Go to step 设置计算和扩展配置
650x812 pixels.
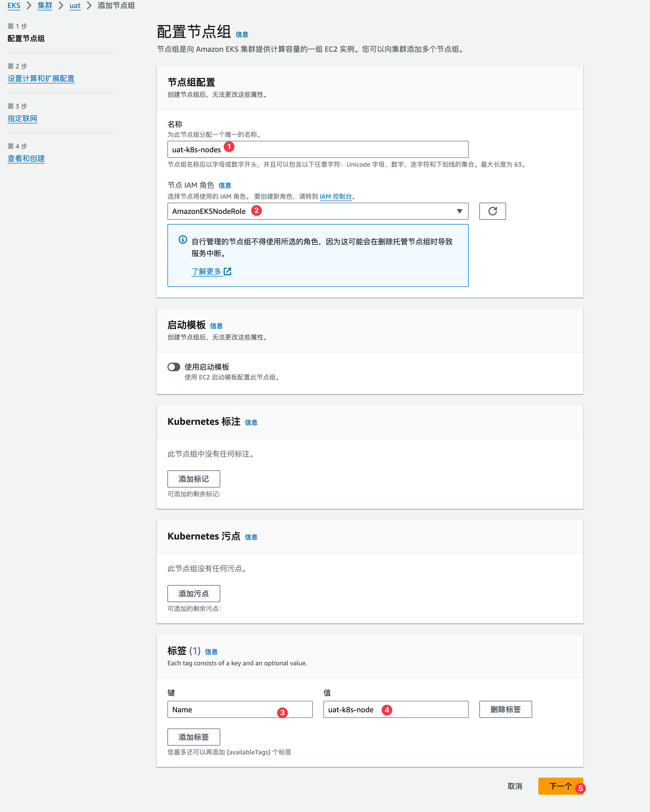coord(41,78)
